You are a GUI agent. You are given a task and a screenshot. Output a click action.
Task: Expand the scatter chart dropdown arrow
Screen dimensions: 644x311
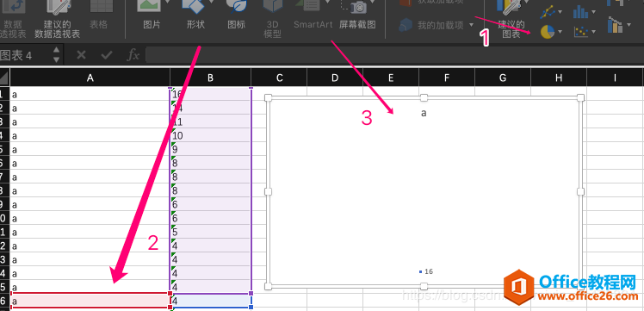[x=594, y=32]
